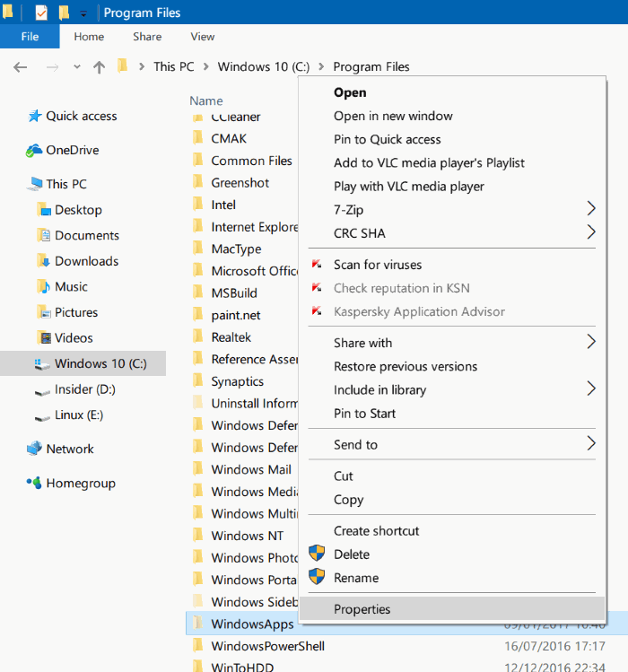Expand the Share with submenu arrow
628x672 pixels.
(591, 342)
